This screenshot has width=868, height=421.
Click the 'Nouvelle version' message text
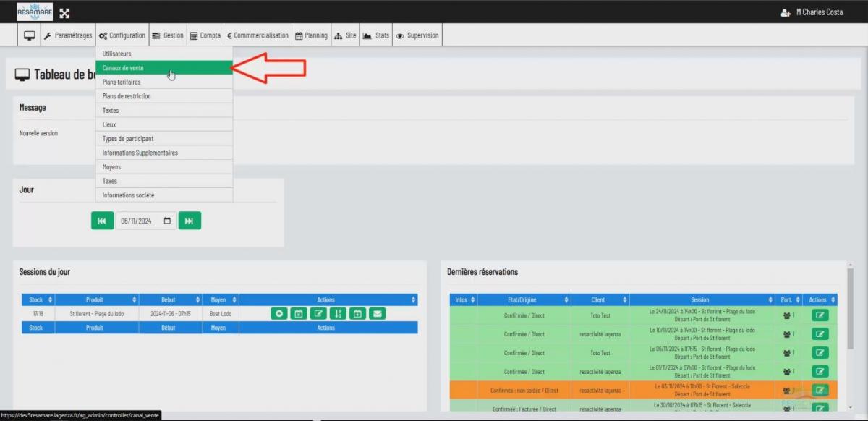click(x=38, y=133)
